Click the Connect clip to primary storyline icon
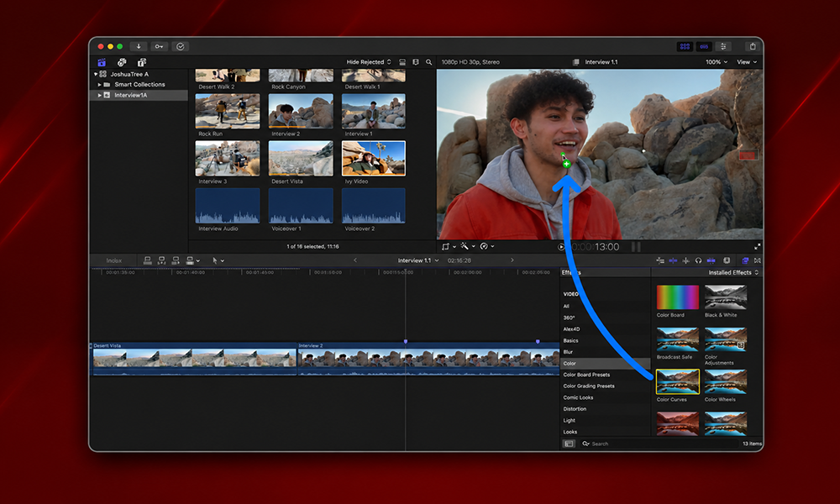Image resolution: width=840 pixels, height=504 pixels. coord(147,261)
